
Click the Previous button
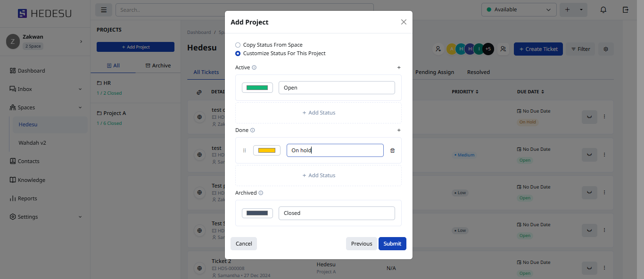click(x=361, y=244)
